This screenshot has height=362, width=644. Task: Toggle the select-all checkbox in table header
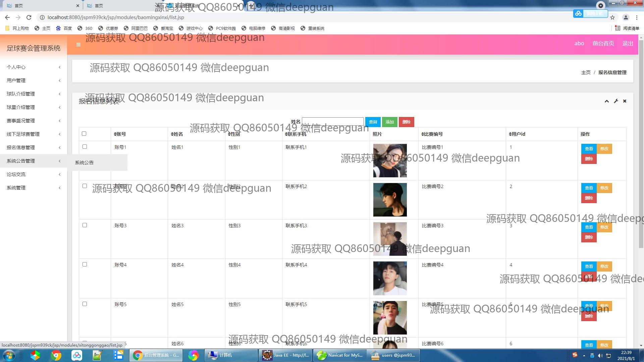coord(84,134)
